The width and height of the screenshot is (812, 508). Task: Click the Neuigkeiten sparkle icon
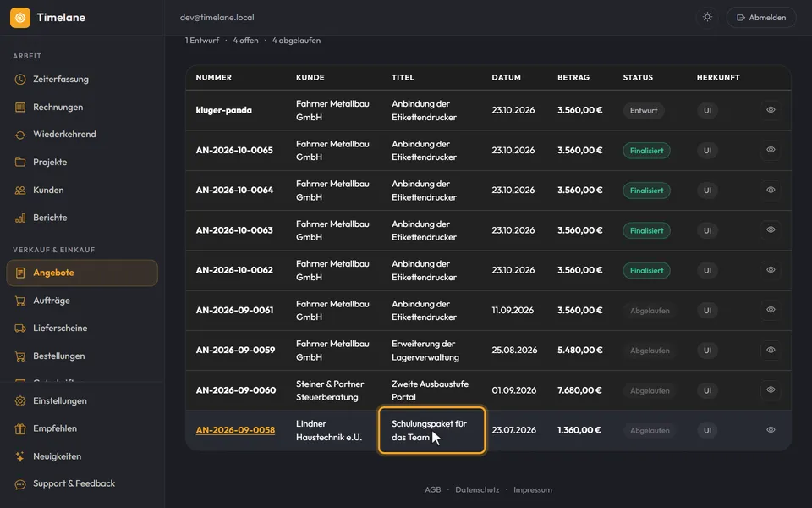(20, 456)
